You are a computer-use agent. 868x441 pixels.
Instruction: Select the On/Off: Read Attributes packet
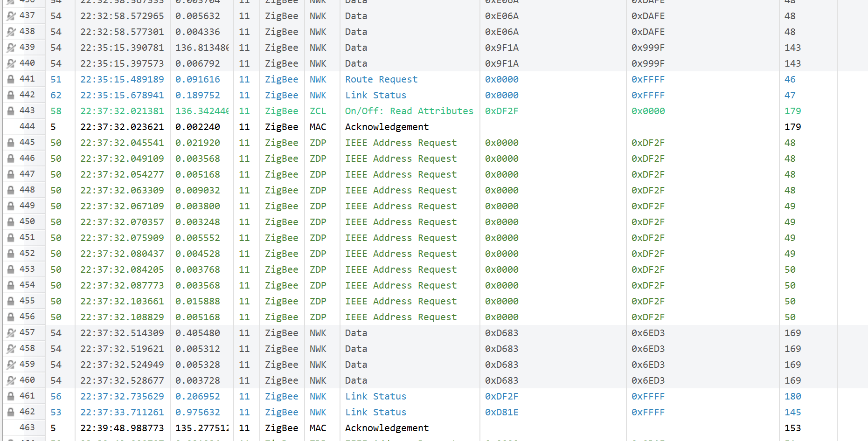[x=409, y=111]
